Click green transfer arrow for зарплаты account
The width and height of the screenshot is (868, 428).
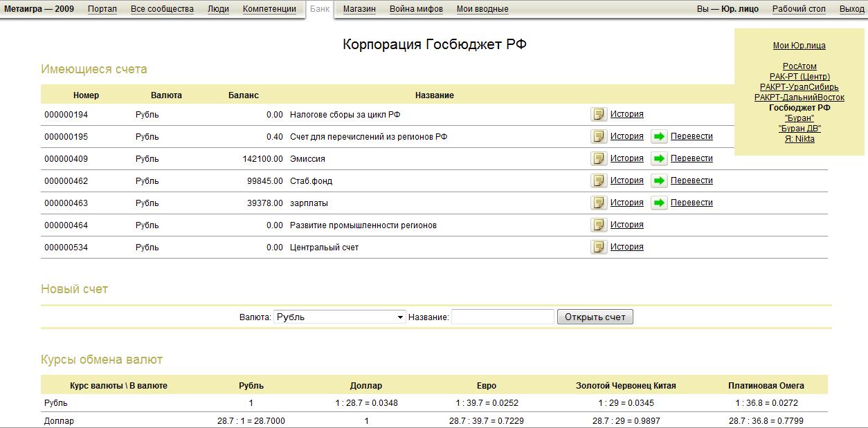click(659, 203)
